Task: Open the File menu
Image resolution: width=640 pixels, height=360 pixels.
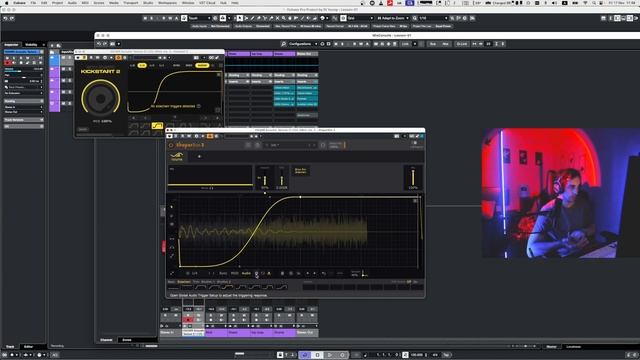Action: point(33,3)
